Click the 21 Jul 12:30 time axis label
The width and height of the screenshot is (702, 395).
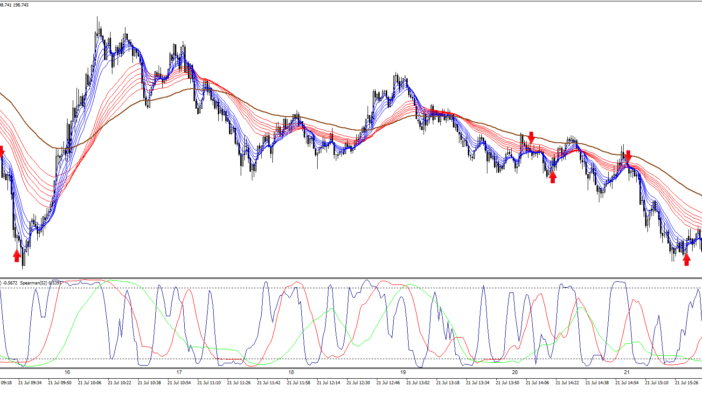tap(358, 383)
